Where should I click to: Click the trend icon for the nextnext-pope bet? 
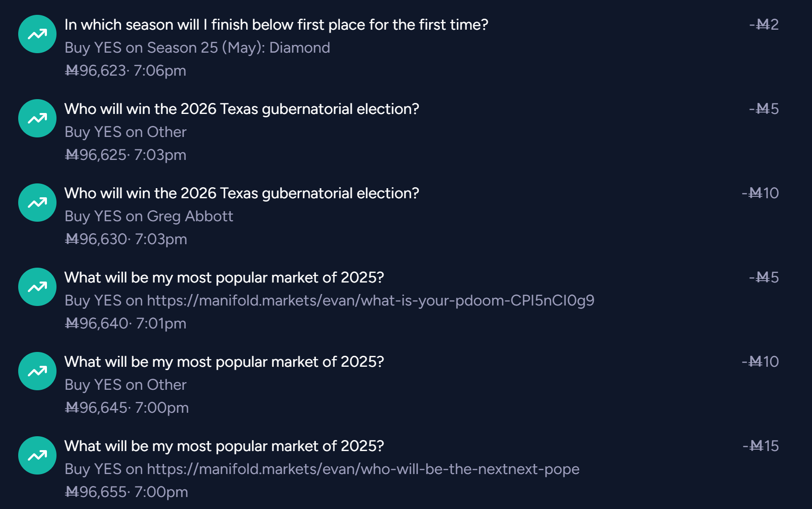pos(37,455)
